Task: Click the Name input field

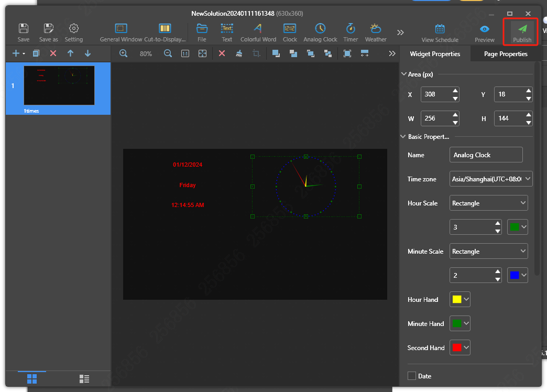Action: tap(486, 155)
